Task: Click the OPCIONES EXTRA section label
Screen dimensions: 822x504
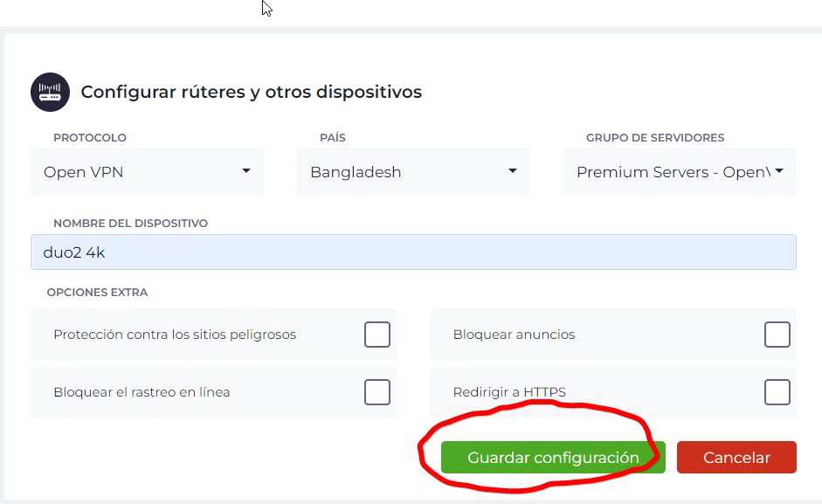Action: tap(100, 293)
